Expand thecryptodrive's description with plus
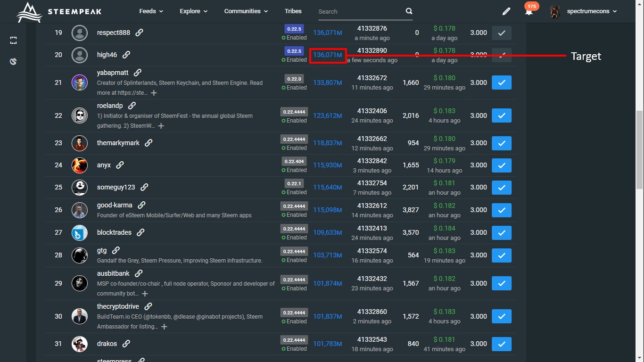Image resolution: width=644 pixels, height=362 pixels. click(x=164, y=327)
